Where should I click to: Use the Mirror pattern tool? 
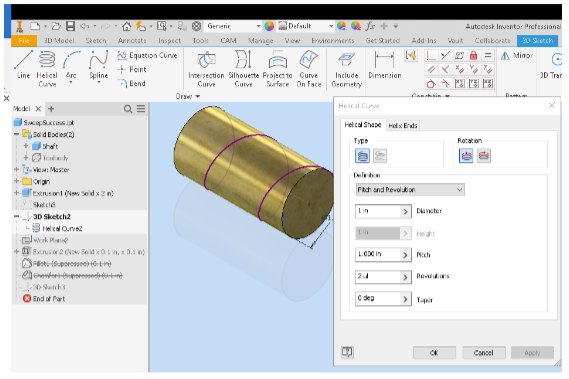[517, 56]
